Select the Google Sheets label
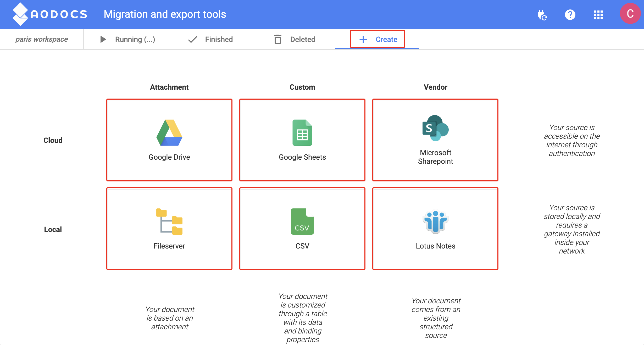644x345 pixels. tap(302, 157)
